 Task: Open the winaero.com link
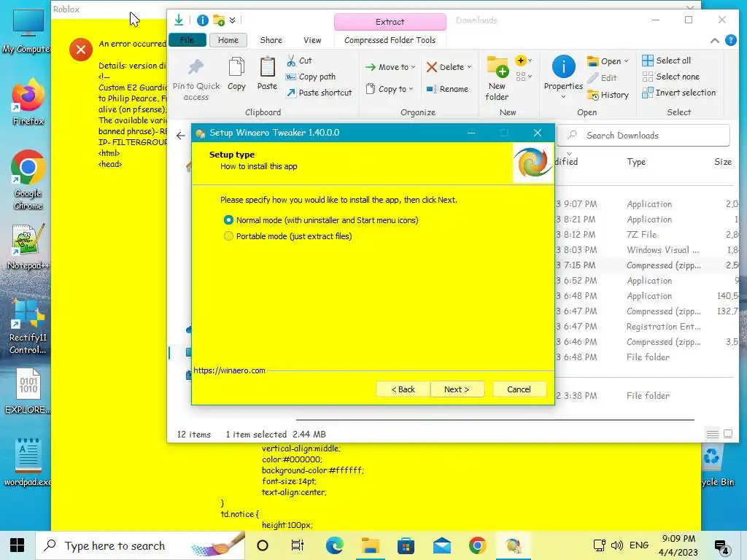[x=229, y=370]
